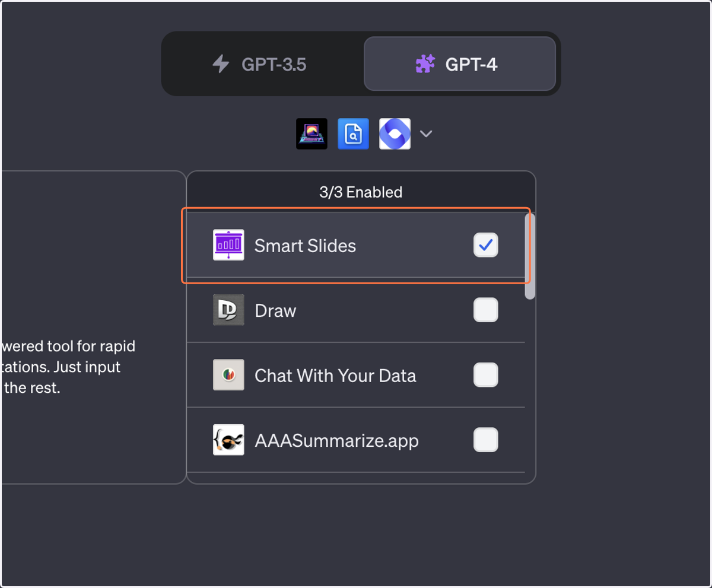
Task: Click the 3/3 Enabled header
Action: pos(361,192)
